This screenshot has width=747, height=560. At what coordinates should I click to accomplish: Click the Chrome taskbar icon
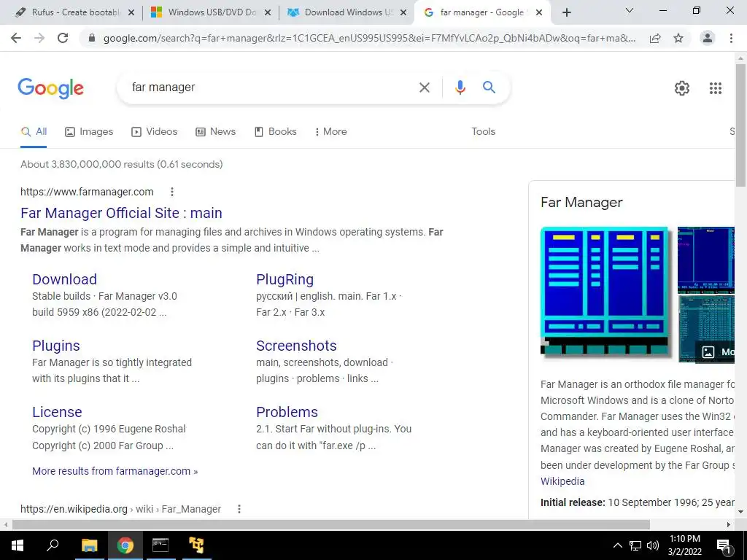(x=125, y=545)
